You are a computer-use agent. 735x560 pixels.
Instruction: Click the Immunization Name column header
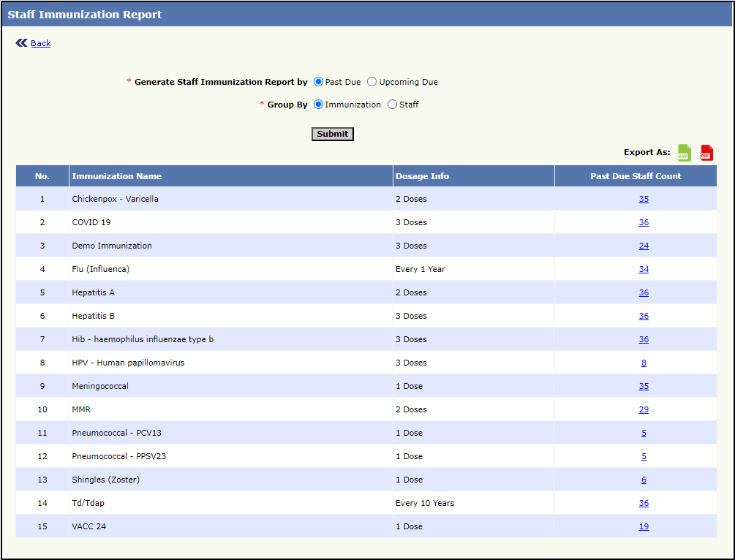point(117,176)
